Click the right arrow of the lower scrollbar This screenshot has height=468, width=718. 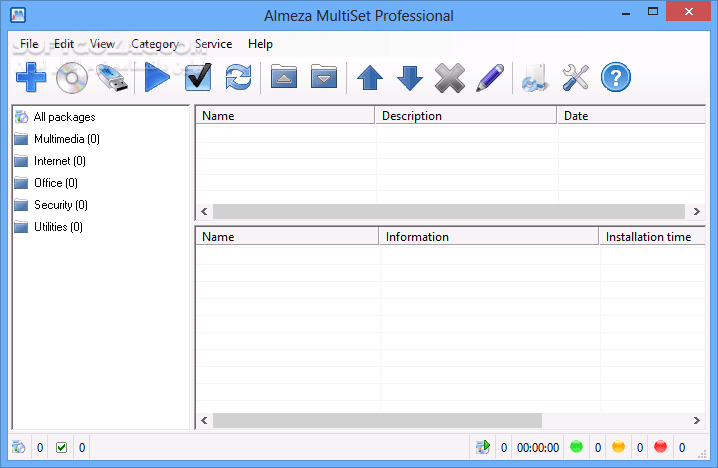click(x=696, y=420)
